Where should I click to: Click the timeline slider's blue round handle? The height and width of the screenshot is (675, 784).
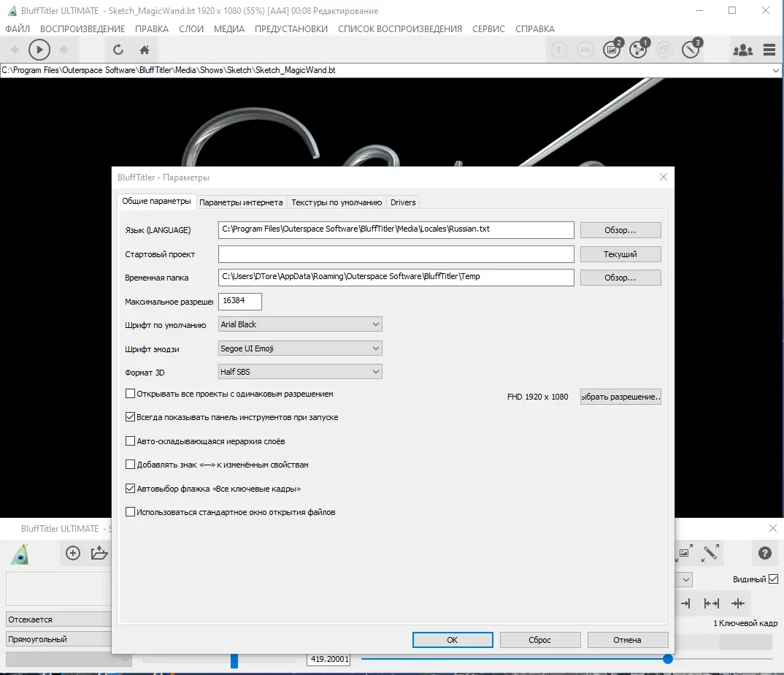tap(667, 659)
